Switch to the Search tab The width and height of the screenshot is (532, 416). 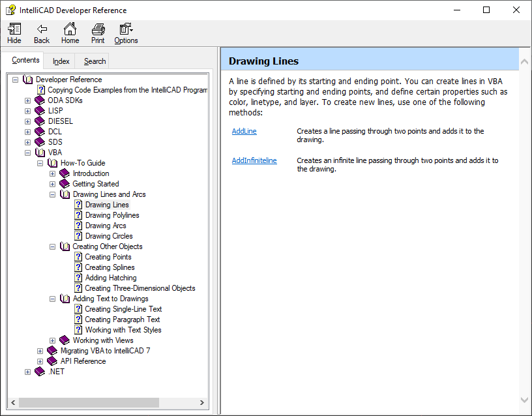pos(95,61)
